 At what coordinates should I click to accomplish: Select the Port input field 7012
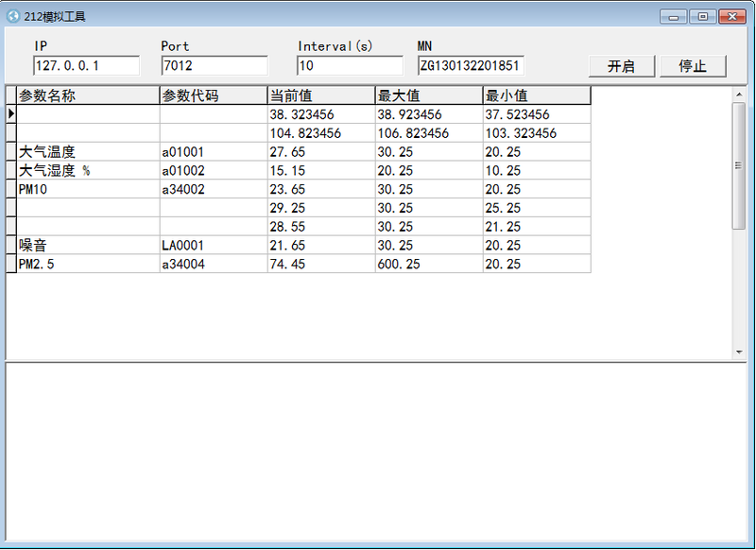215,65
